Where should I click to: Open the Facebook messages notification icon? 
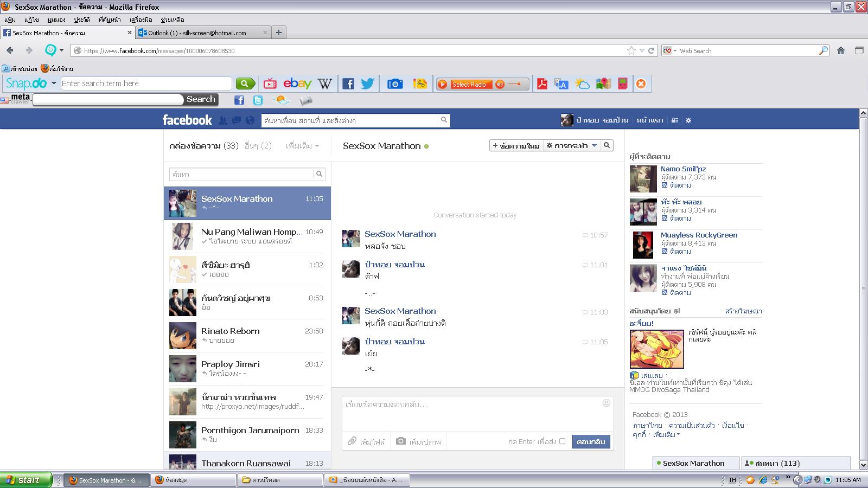(237, 120)
